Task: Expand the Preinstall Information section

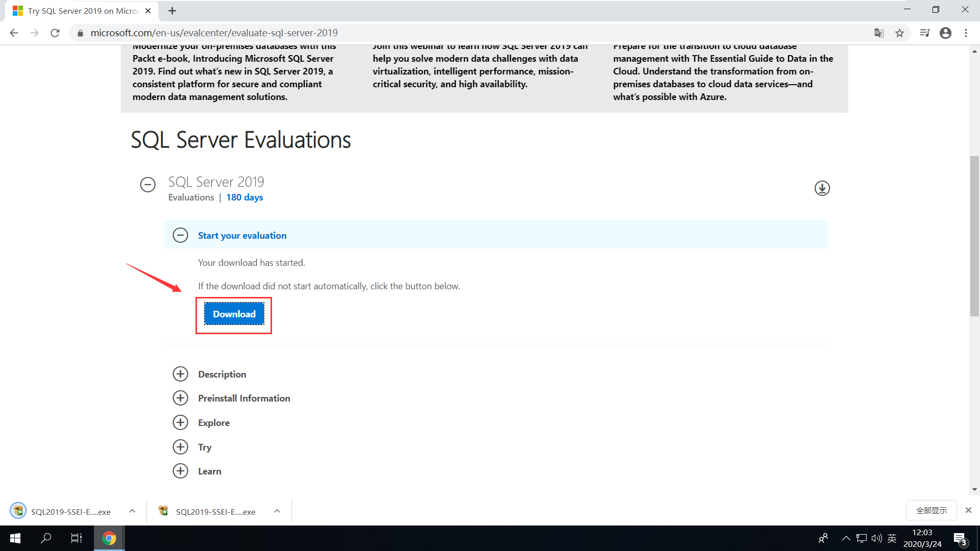Action: coord(180,398)
